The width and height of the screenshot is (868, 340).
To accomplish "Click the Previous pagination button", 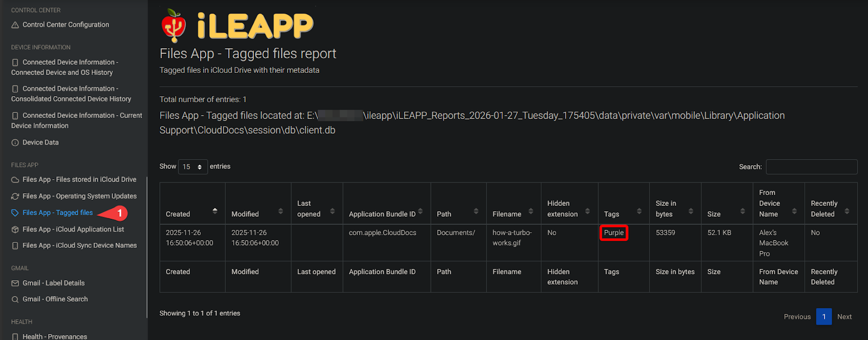I will pyautogui.click(x=797, y=317).
